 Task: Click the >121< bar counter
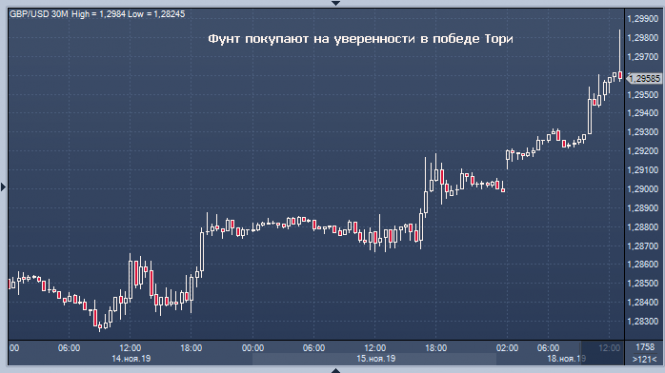(644, 359)
